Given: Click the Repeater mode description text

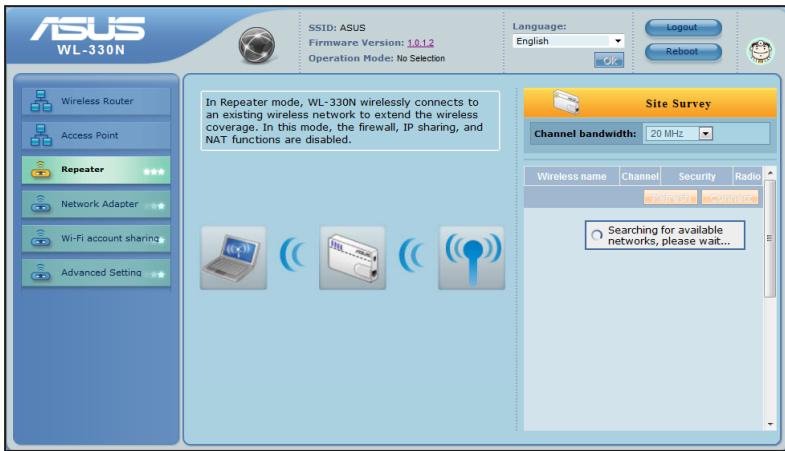Looking at the screenshot, I should coord(350,121).
